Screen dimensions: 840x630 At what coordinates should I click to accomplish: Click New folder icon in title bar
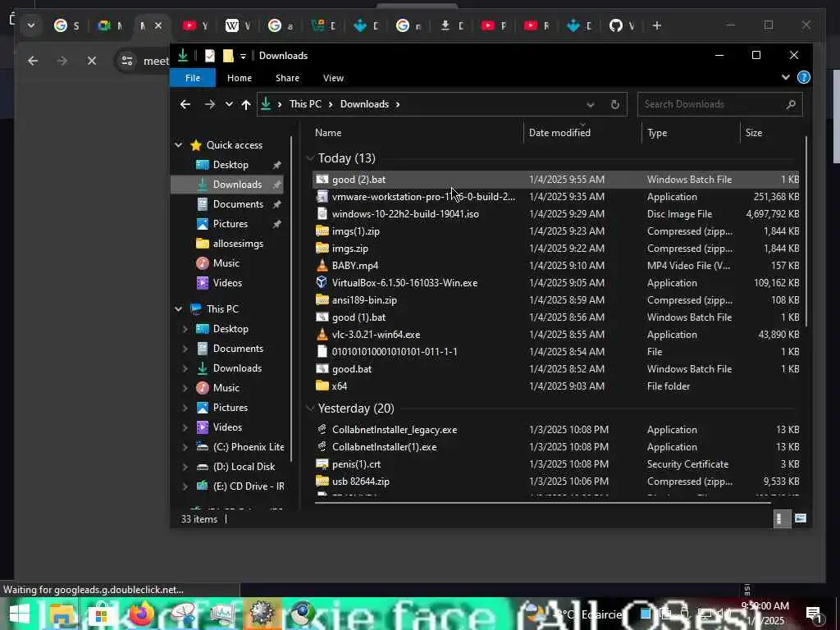tap(228, 55)
